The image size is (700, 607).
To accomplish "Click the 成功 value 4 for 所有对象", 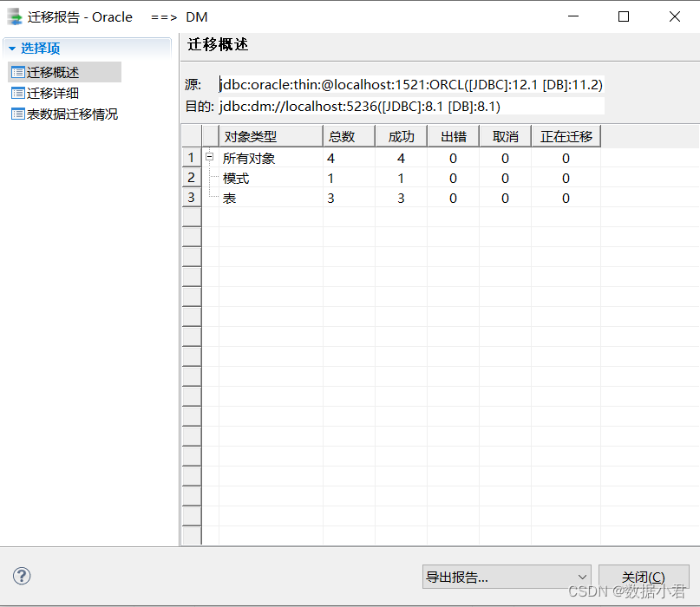I will (401, 158).
